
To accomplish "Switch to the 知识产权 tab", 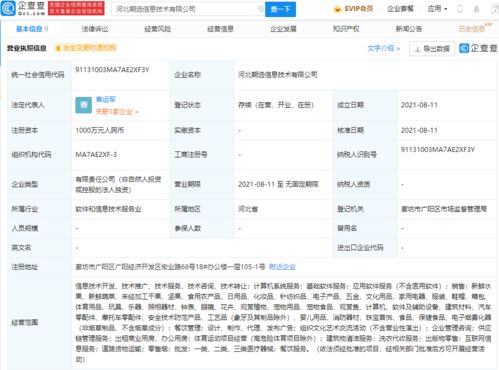I will pyautogui.click(x=346, y=29).
